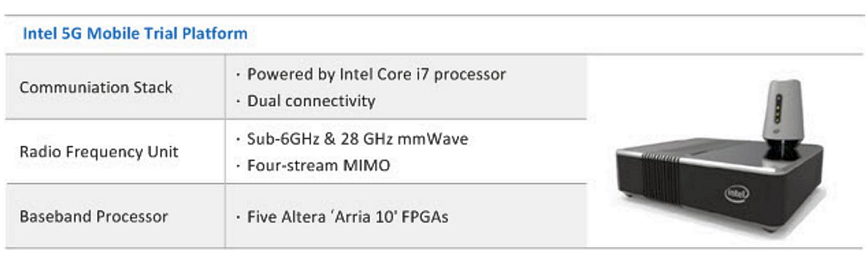Click the device's front right foot

[768, 228]
